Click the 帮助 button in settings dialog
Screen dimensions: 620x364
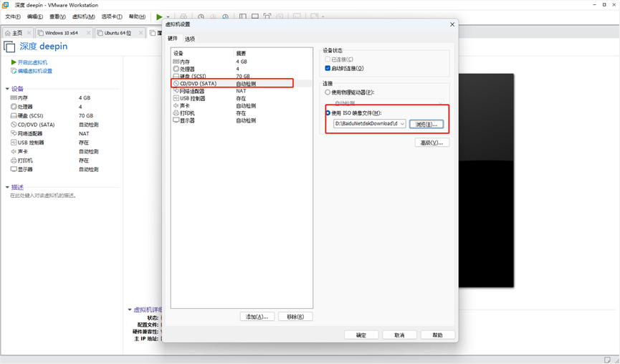(x=438, y=335)
